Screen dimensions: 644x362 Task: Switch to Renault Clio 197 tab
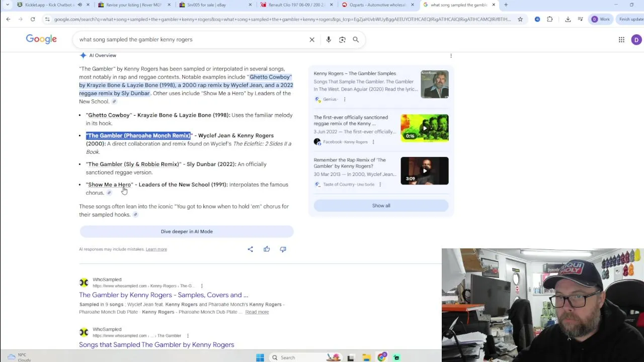296,5
